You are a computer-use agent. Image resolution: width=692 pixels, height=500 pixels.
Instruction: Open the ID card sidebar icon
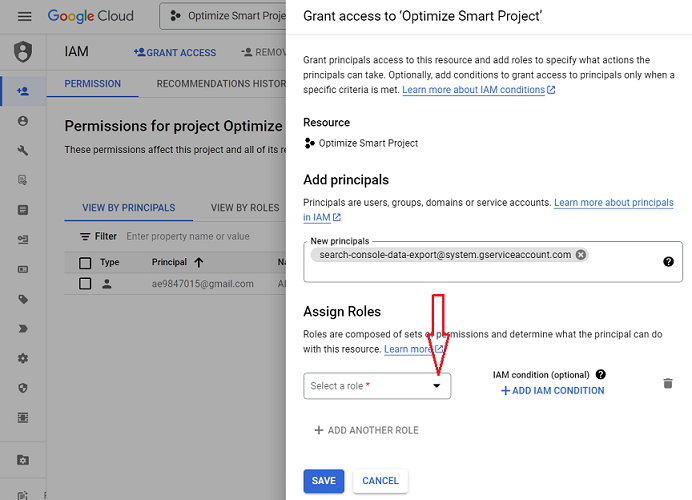click(23, 269)
